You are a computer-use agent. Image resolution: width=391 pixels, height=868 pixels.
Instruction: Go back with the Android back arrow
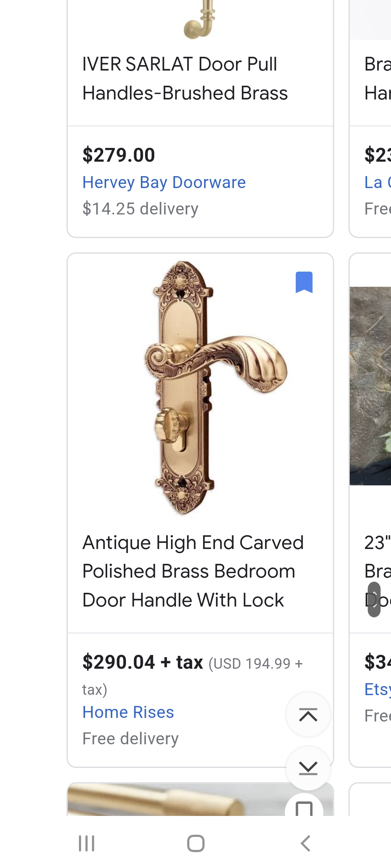(305, 843)
